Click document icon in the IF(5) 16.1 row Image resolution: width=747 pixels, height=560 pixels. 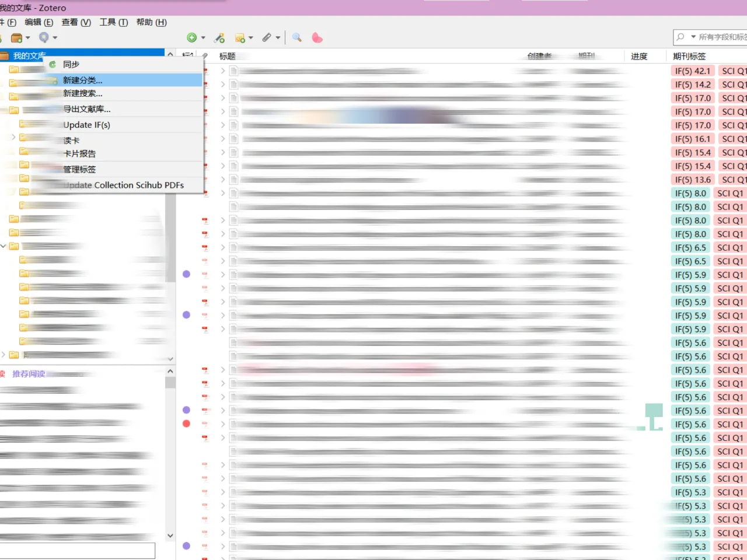click(x=233, y=139)
